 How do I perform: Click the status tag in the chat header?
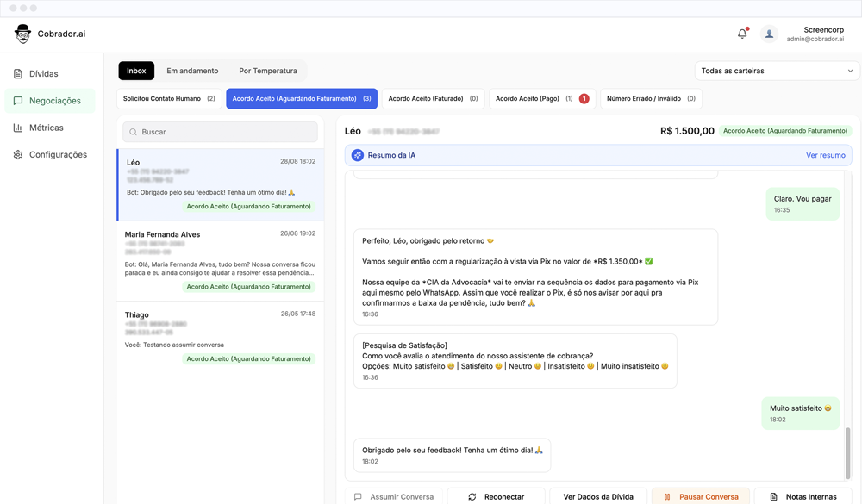tap(785, 131)
